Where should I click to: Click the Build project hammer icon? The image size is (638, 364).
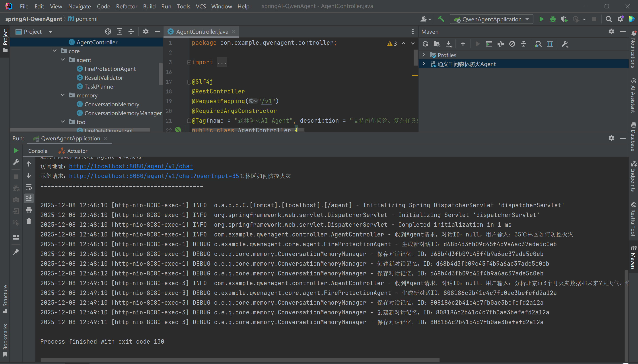point(441,19)
